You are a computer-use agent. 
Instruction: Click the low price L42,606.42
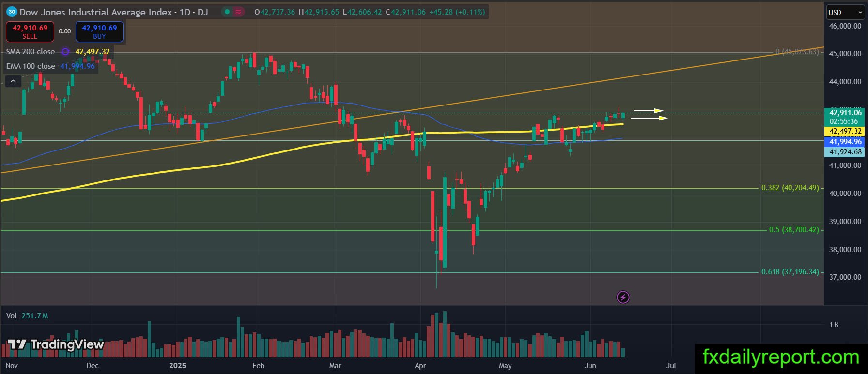[362, 12]
